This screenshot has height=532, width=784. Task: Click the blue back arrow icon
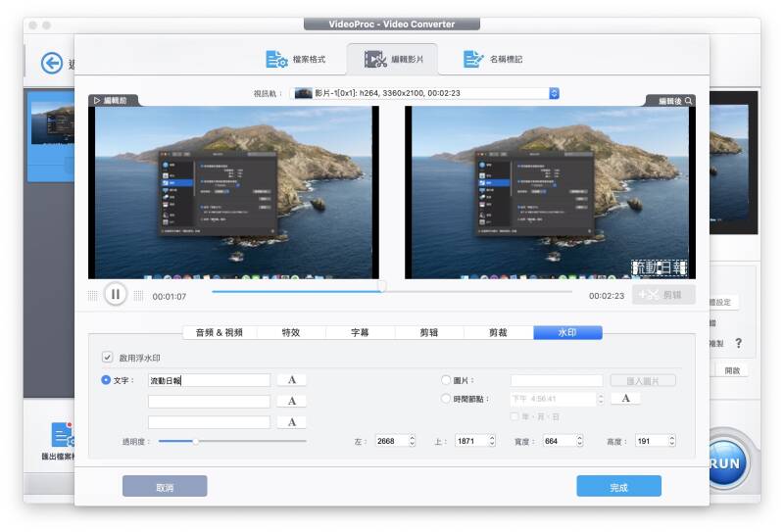[x=52, y=64]
